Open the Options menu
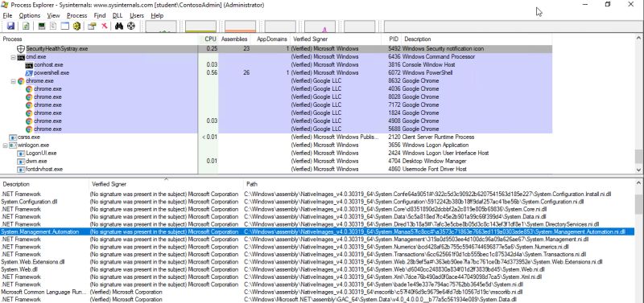Screen dimensions: 644x303 pos(29,15)
